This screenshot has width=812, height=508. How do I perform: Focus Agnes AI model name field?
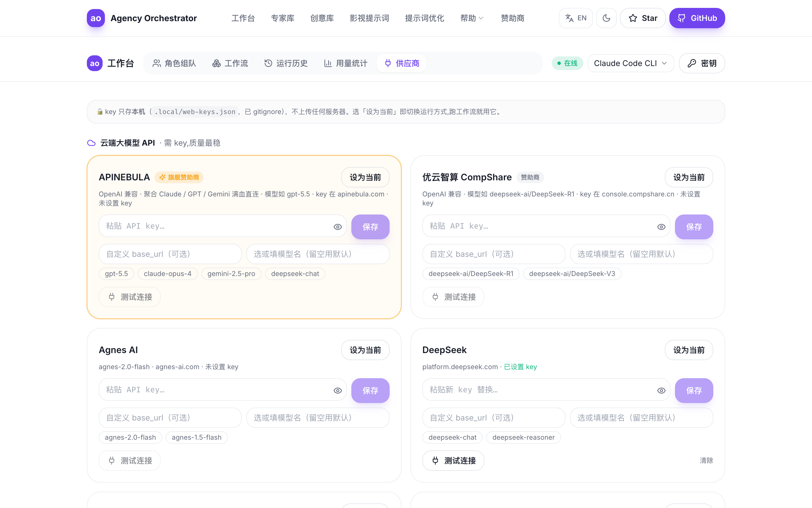pyautogui.click(x=318, y=418)
